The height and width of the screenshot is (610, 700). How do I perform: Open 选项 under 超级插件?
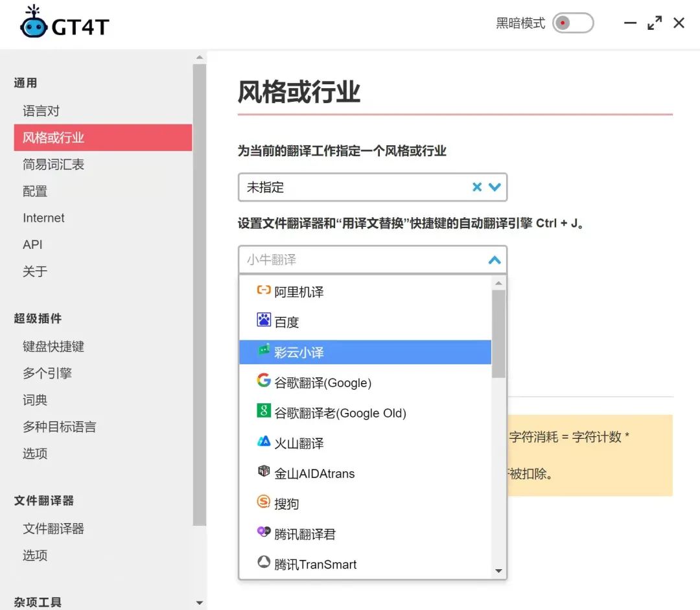pyautogui.click(x=102, y=454)
